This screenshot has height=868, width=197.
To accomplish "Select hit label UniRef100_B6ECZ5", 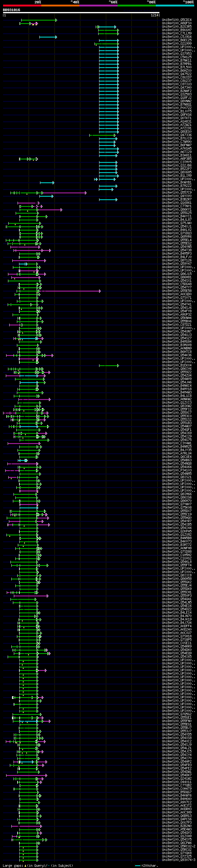I will point(177,40).
